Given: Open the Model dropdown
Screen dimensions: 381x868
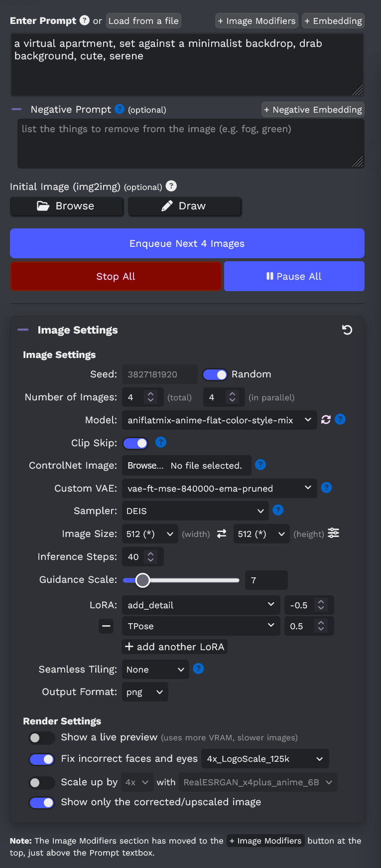Looking at the screenshot, I should click(x=219, y=420).
